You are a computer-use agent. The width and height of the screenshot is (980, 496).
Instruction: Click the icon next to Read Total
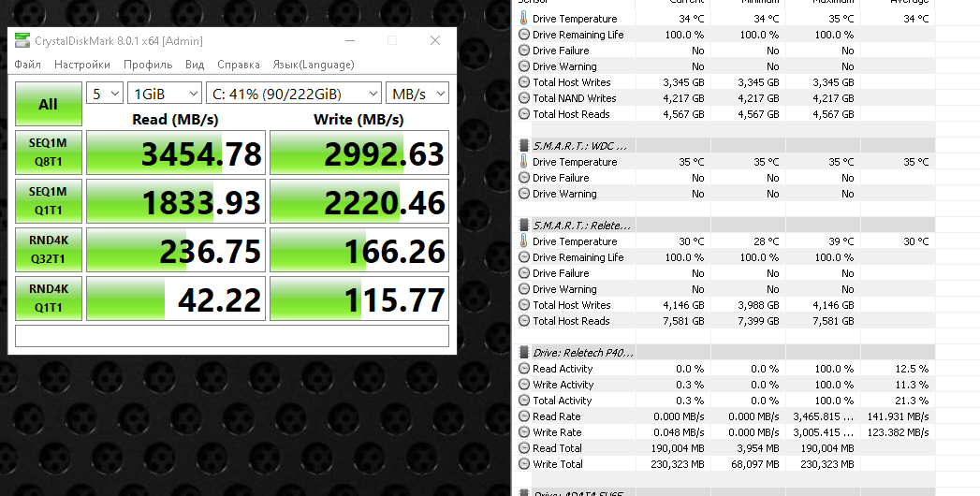pos(524,448)
